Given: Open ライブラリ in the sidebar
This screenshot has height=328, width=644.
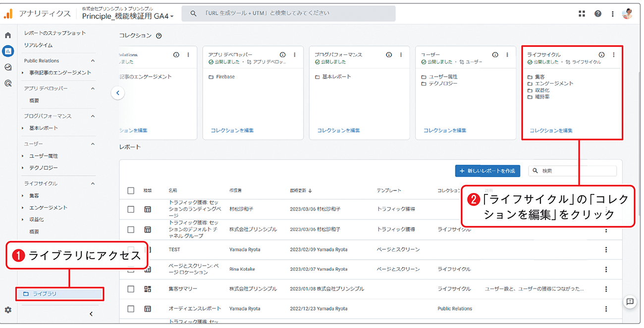Looking at the screenshot, I should [59, 294].
